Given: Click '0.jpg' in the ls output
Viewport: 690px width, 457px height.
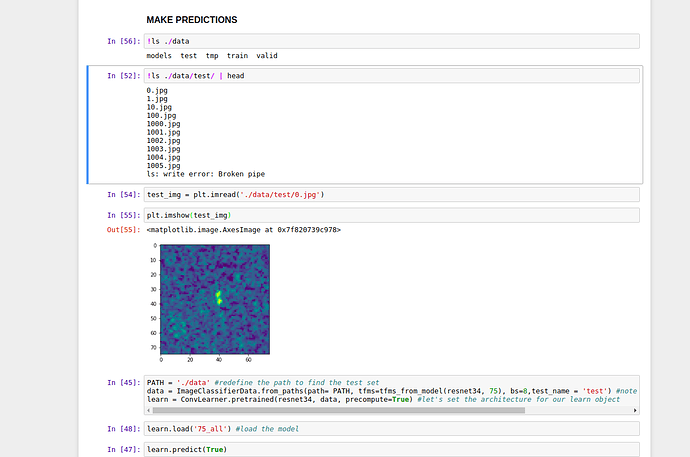Looking at the screenshot, I should point(157,90).
